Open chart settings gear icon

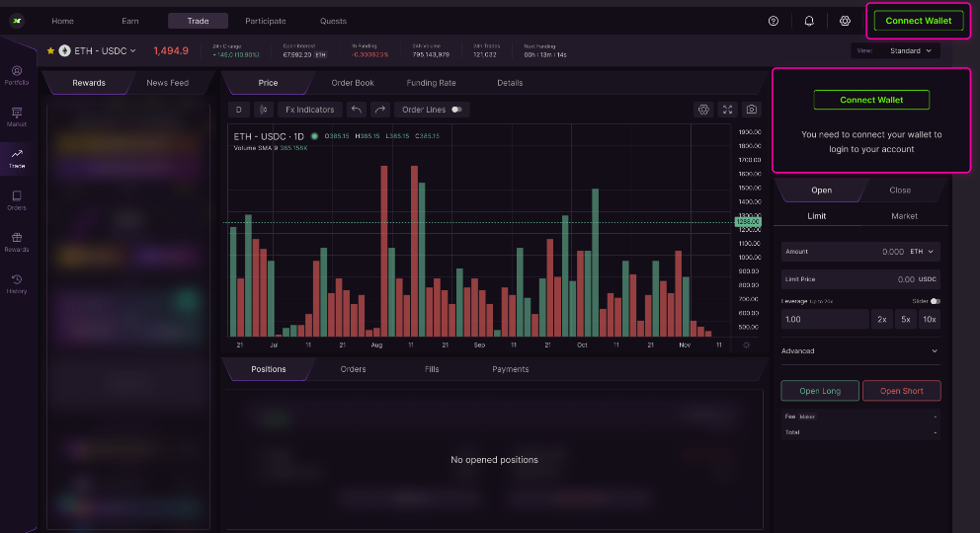click(x=703, y=110)
